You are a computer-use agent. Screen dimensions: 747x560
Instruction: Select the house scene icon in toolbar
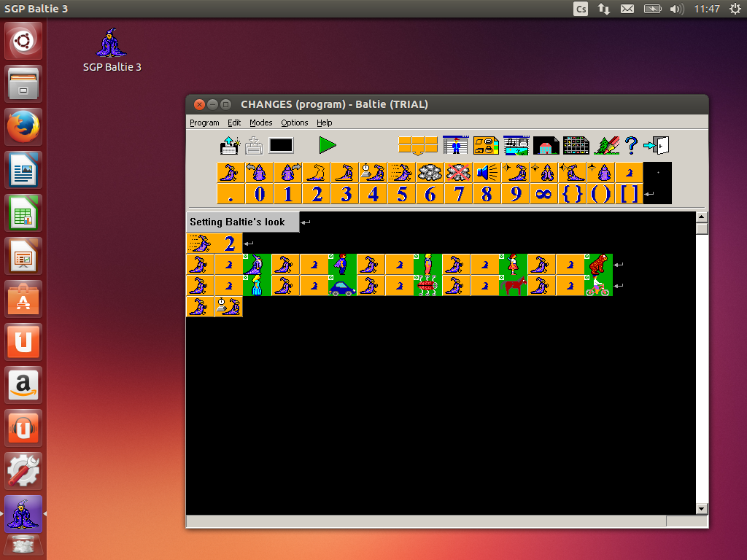546,145
